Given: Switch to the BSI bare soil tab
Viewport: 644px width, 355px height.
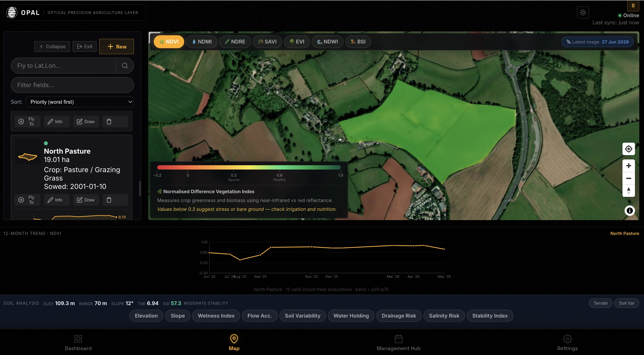Looking at the screenshot, I should (358, 42).
